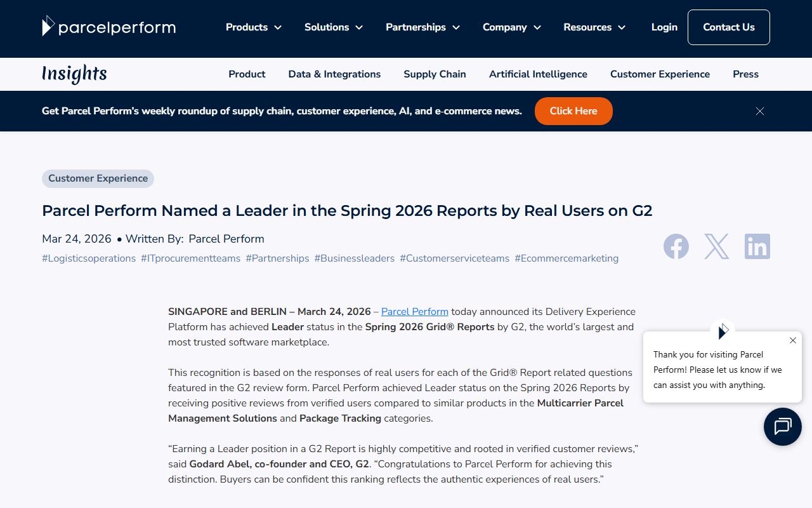The width and height of the screenshot is (812, 508).
Task: Open the #Partnerships hashtag
Action: 277,258
